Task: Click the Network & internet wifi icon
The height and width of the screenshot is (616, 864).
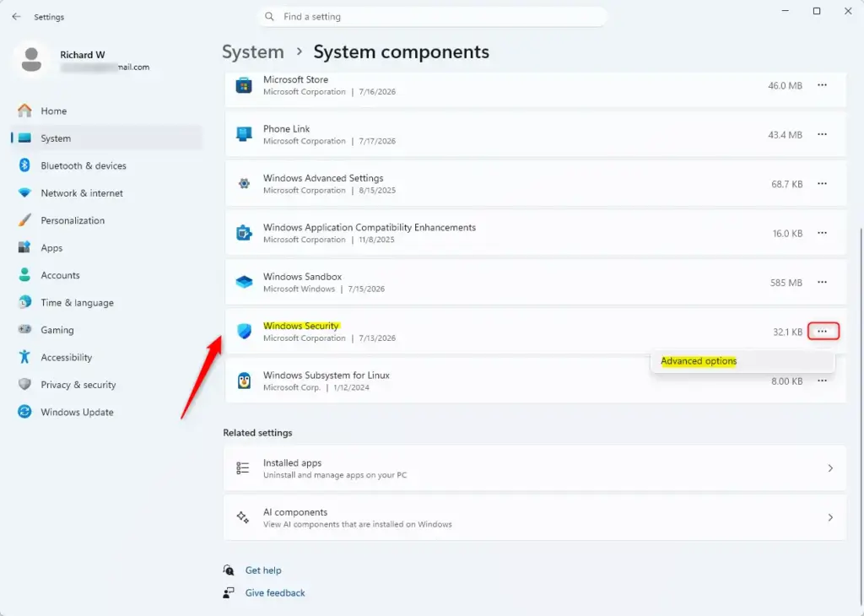Action: pos(24,193)
